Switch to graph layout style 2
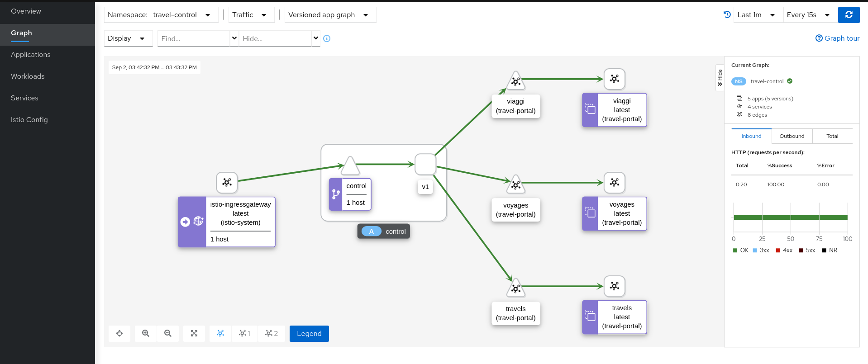 pos(272,333)
